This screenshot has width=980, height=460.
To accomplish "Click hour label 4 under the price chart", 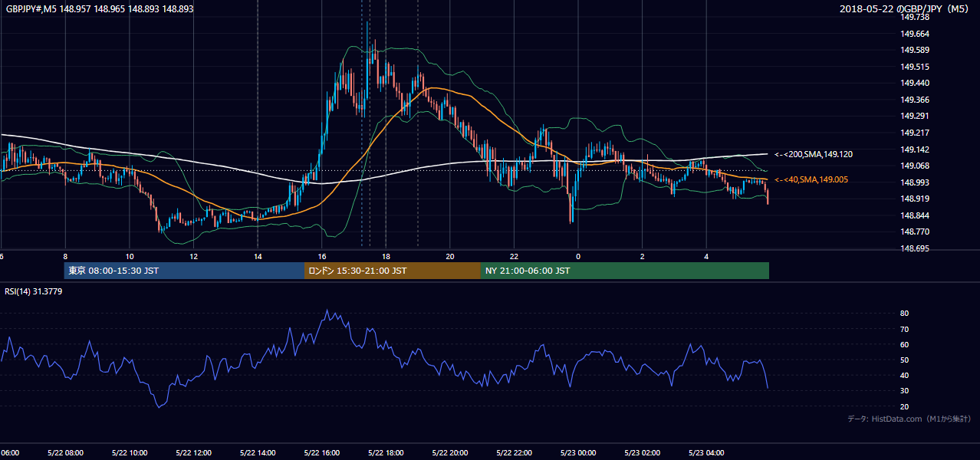I will point(706,256).
